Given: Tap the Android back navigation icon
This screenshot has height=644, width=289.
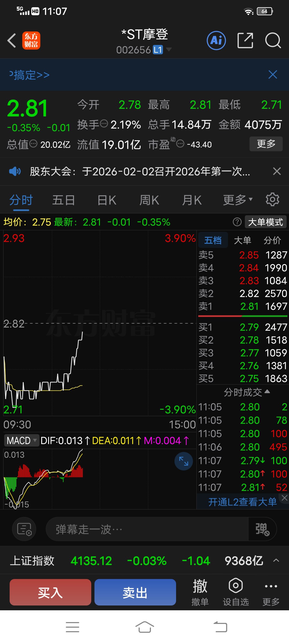Looking at the screenshot, I should pos(220,627).
